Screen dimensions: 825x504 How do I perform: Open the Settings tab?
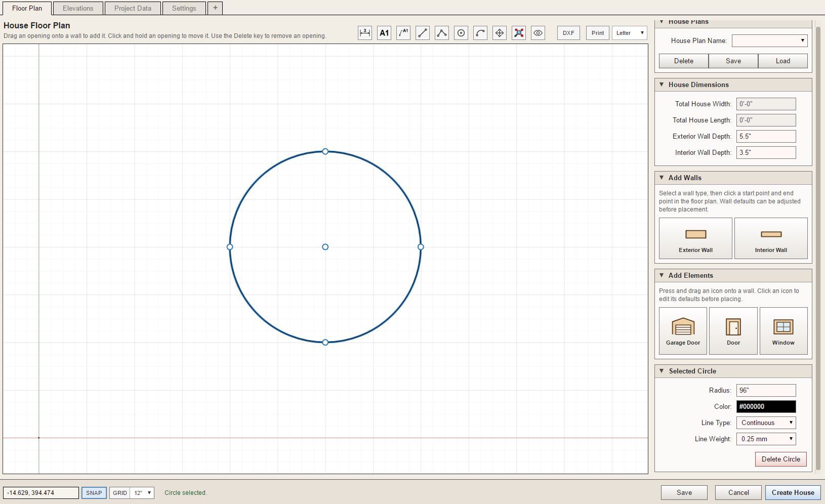pyautogui.click(x=184, y=8)
